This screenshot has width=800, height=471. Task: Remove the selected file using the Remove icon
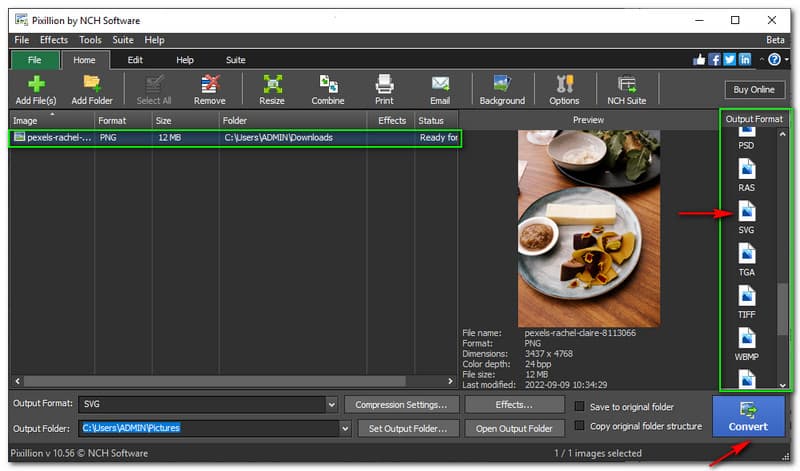tap(210, 89)
